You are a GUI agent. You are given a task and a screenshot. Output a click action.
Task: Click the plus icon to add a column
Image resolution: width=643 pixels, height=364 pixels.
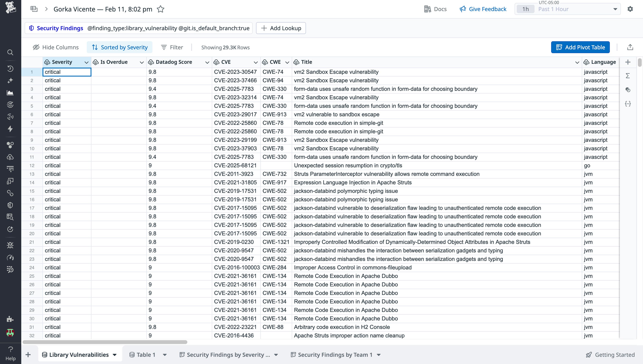(628, 62)
